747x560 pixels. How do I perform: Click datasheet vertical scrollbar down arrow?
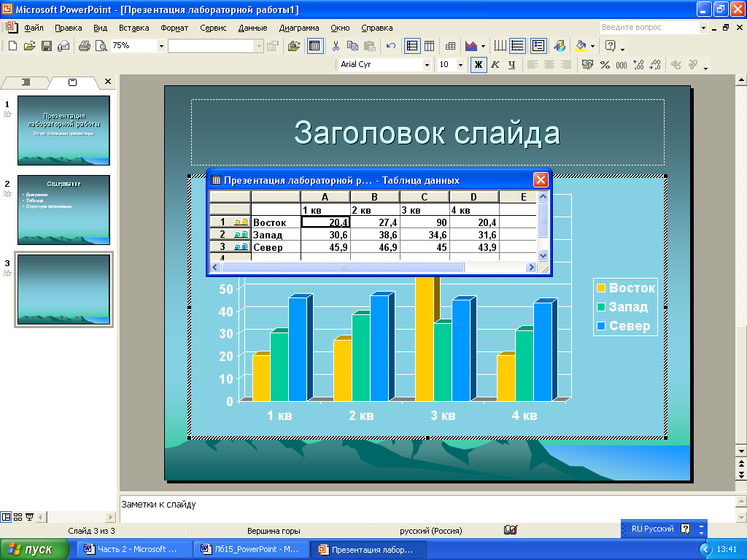(x=543, y=256)
